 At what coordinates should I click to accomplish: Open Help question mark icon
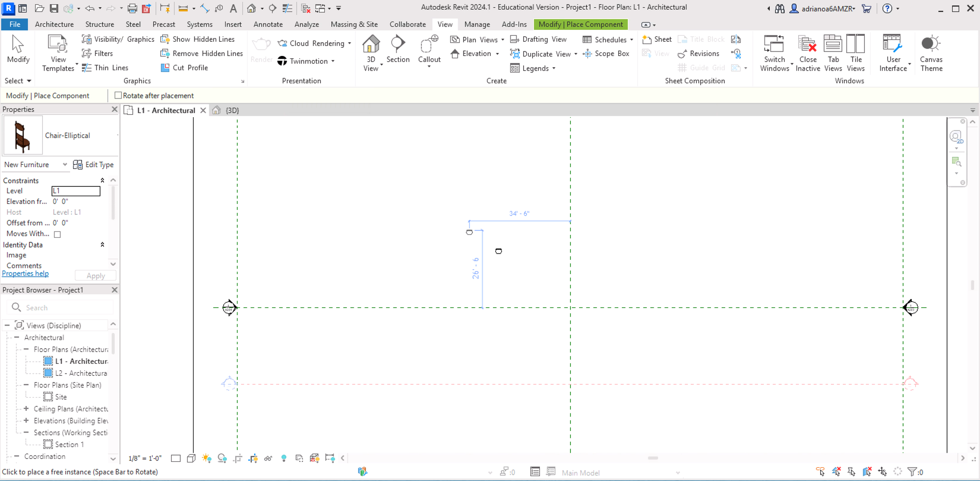click(x=887, y=8)
